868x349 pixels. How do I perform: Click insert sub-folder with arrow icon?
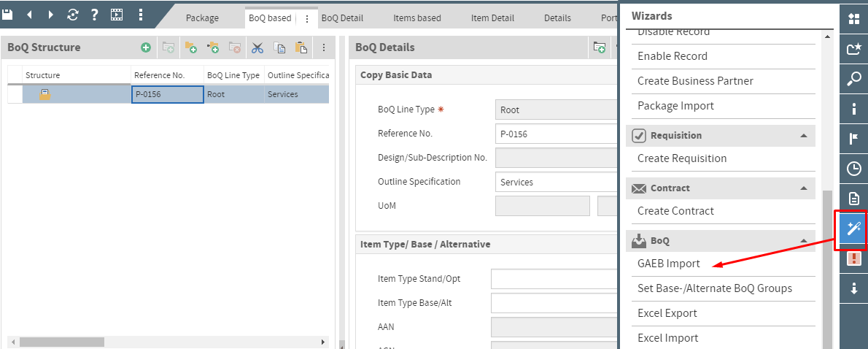212,47
